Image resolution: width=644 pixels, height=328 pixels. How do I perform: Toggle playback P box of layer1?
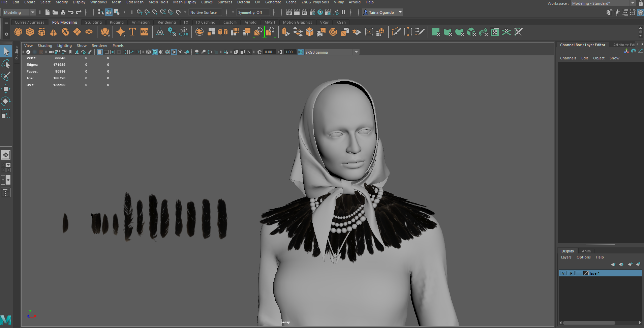(571, 273)
